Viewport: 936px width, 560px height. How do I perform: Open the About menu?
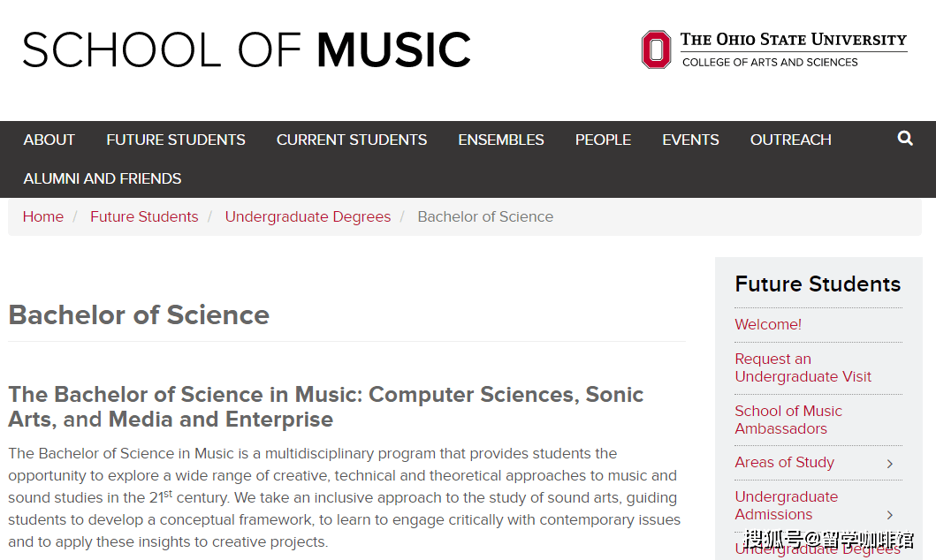coord(49,140)
